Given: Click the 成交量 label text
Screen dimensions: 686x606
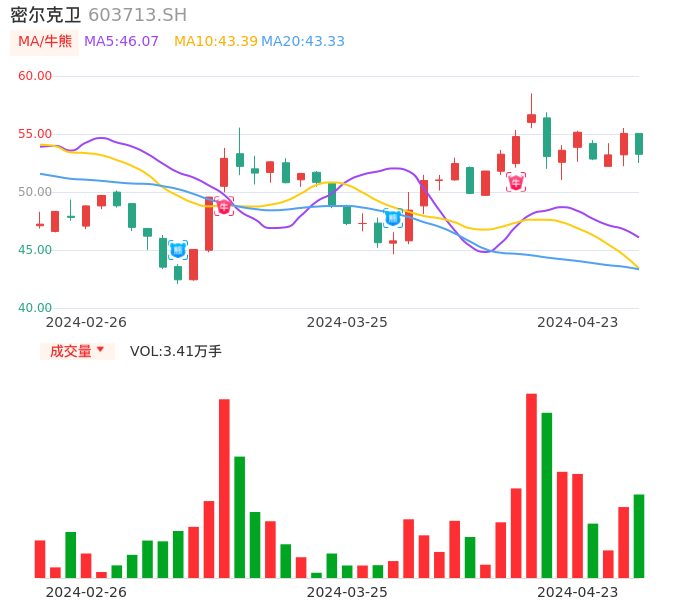Looking at the screenshot, I should [x=70, y=351].
